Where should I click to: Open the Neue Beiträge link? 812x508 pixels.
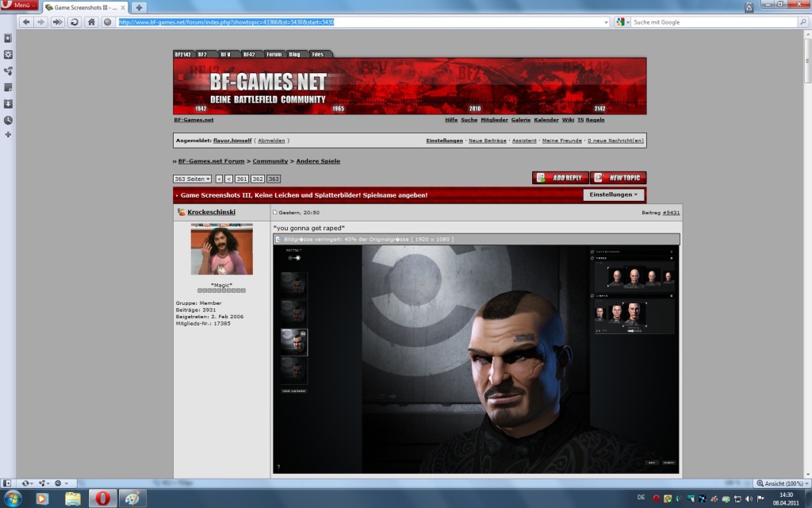[x=488, y=140]
